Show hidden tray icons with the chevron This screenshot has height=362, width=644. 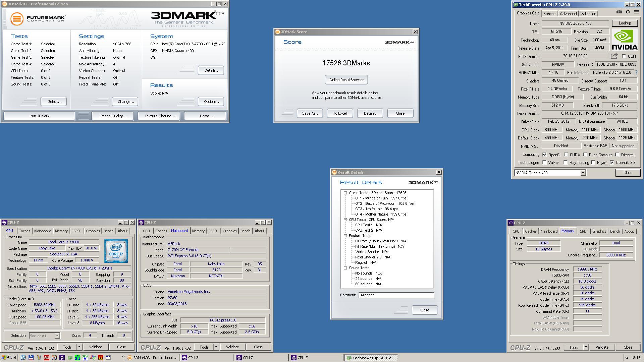point(626,358)
